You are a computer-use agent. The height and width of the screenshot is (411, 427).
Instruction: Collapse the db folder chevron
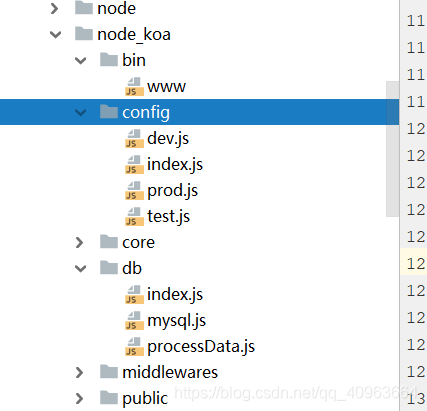(81, 268)
